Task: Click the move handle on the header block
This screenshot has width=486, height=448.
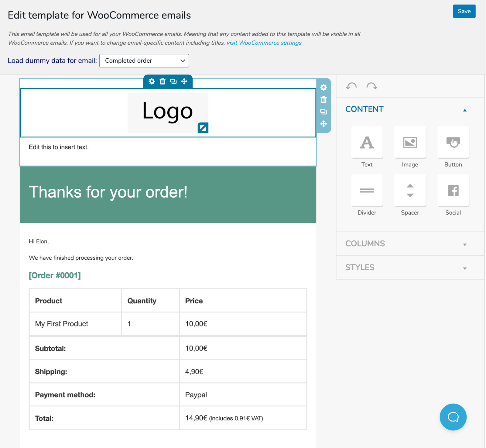Action: click(185, 81)
